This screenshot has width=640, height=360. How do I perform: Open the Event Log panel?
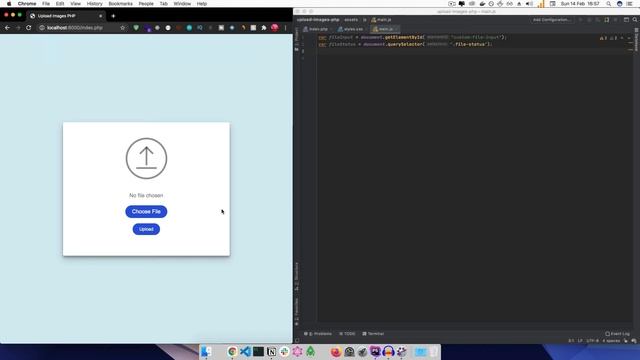pos(618,334)
